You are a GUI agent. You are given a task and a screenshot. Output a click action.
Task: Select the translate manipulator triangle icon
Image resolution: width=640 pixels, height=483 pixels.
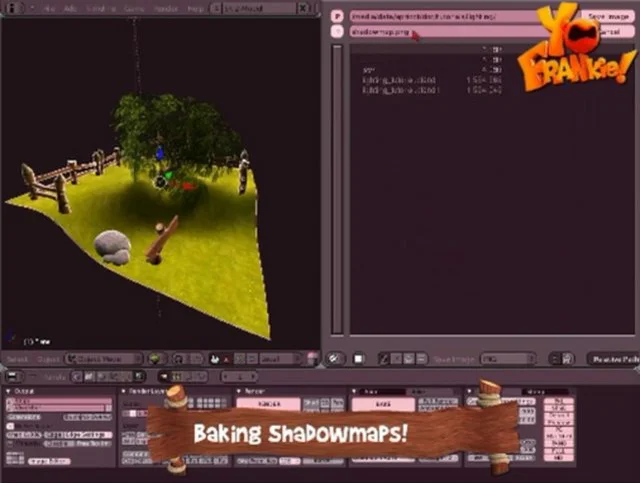227,359
